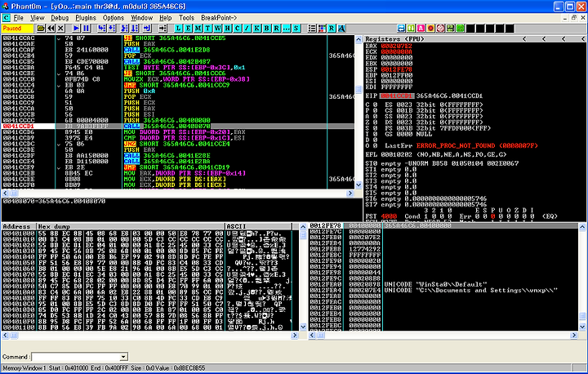The height and width of the screenshot is (374, 588).
Task: Select the ESP register value 0012FE78
Action: (x=396, y=69)
